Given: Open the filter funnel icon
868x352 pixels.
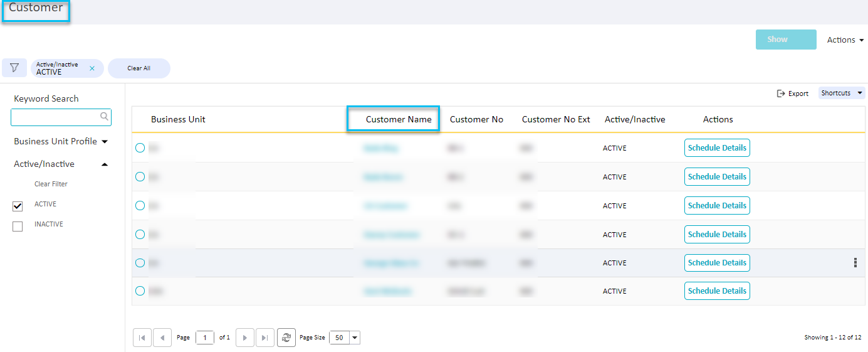Looking at the screenshot, I should tap(14, 68).
